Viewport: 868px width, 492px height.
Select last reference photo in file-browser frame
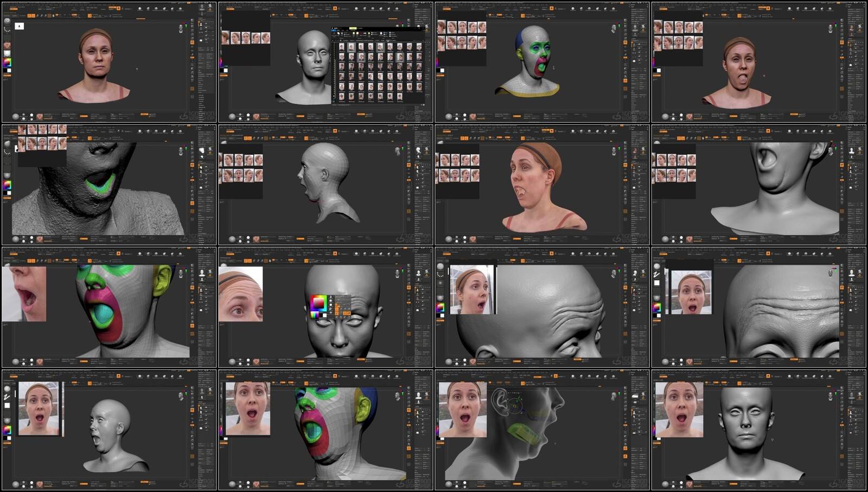(266, 37)
